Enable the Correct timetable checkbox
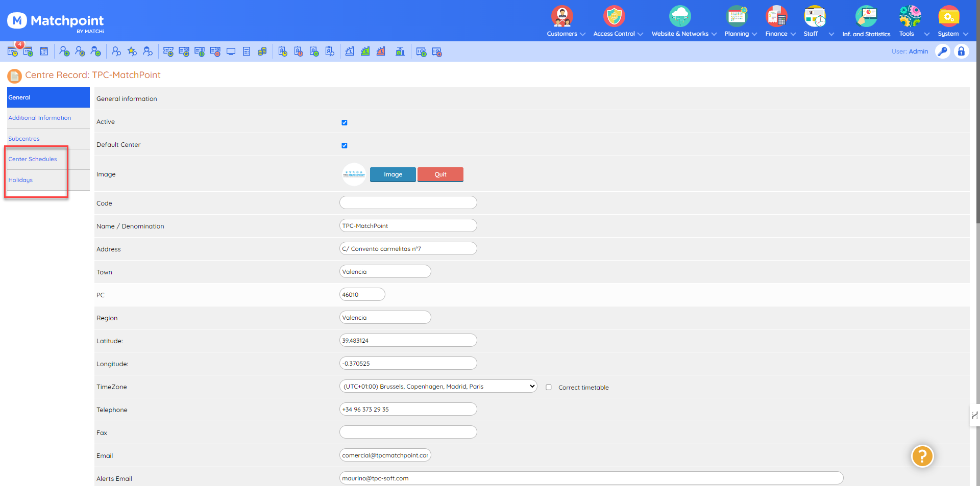The width and height of the screenshot is (980, 486). 549,388
